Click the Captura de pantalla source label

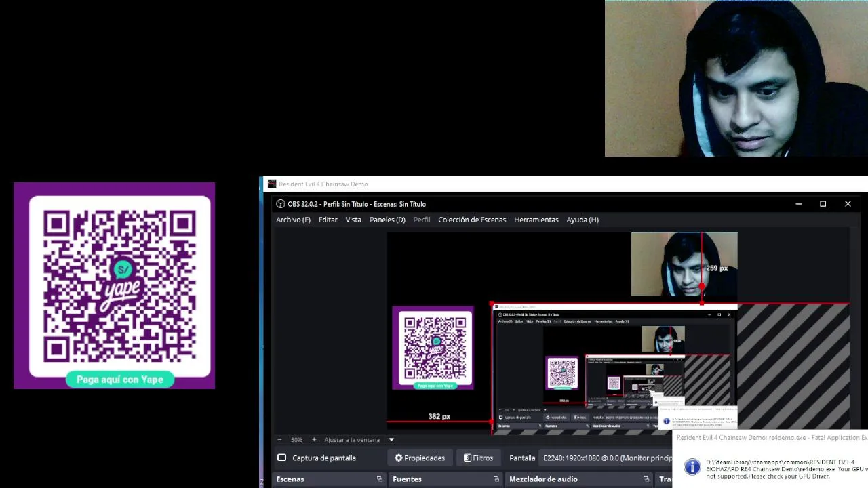point(324,458)
